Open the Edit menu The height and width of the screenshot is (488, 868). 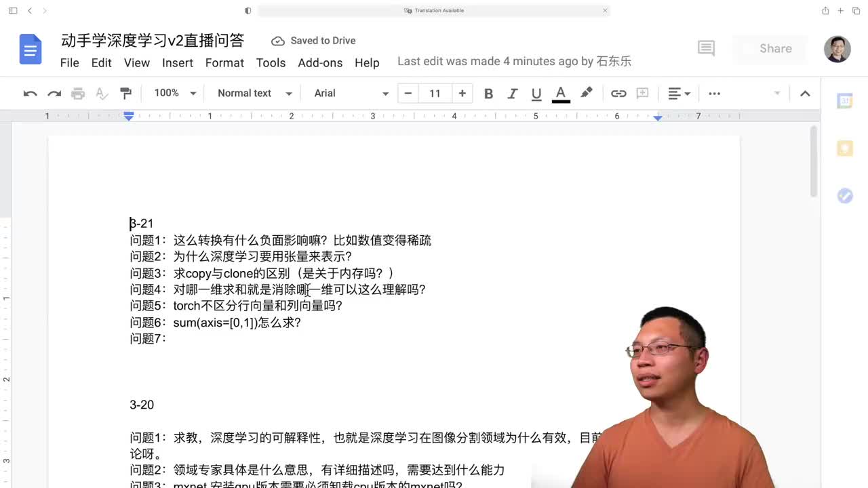(101, 62)
